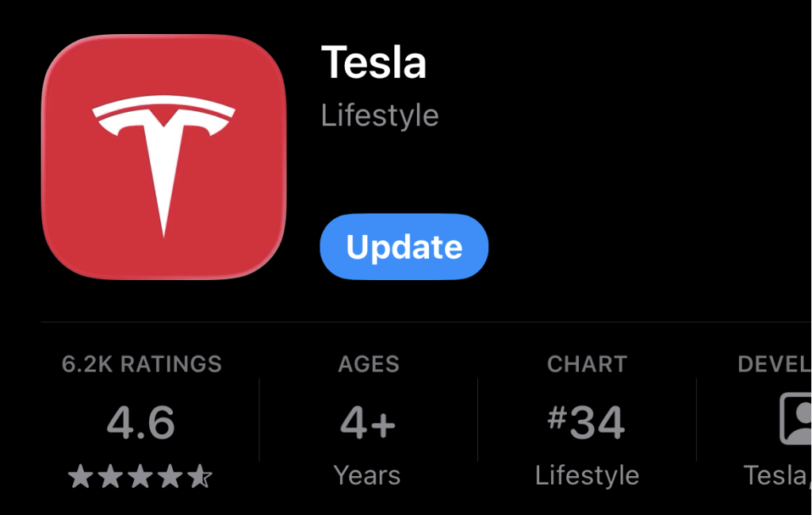View the 6.2K RATINGS section
This screenshot has height=515, width=812.
pos(142,364)
